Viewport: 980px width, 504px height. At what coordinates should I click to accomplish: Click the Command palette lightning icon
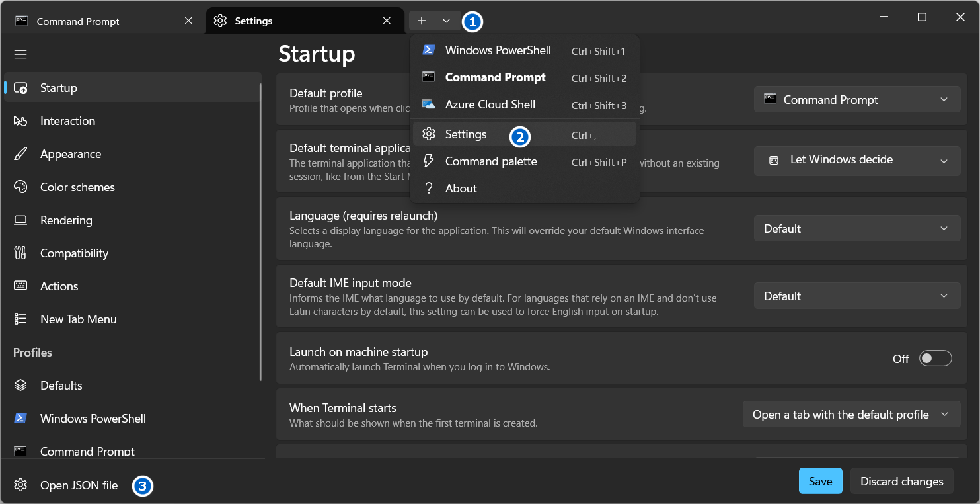429,161
